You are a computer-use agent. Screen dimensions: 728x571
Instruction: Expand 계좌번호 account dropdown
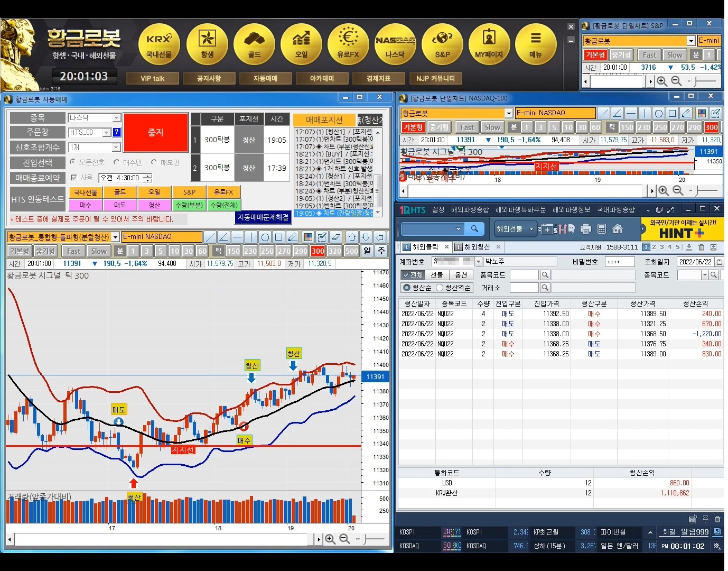pyautogui.click(x=479, y=262)
